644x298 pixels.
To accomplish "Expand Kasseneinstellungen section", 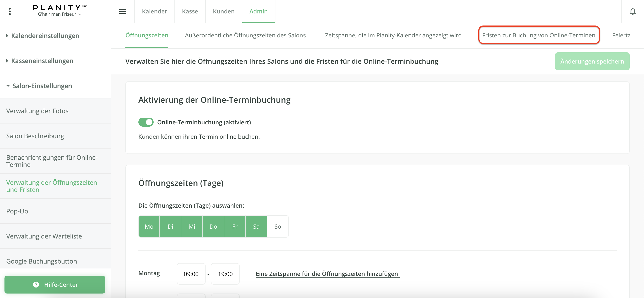I will tap(42, 61).
